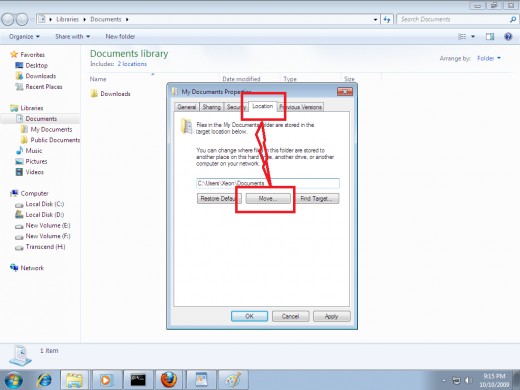
Task: Click the change view icon
Action: tap(462, 36)
